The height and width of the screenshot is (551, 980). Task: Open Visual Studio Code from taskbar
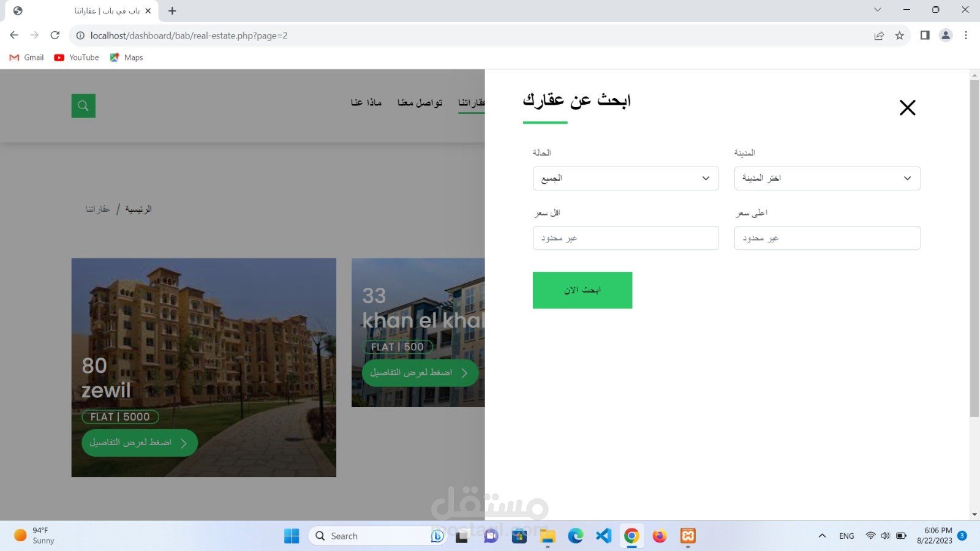click(x=603, y=536)
